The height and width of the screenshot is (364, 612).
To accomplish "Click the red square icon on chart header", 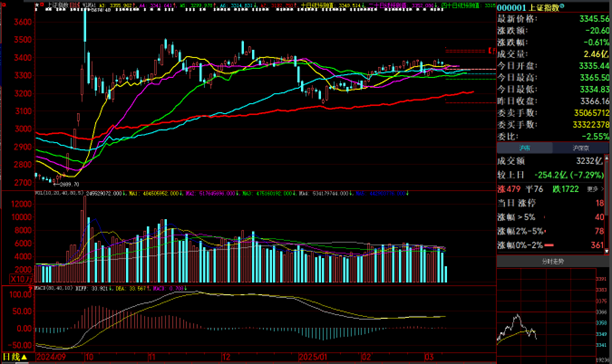I will (42, 5).
